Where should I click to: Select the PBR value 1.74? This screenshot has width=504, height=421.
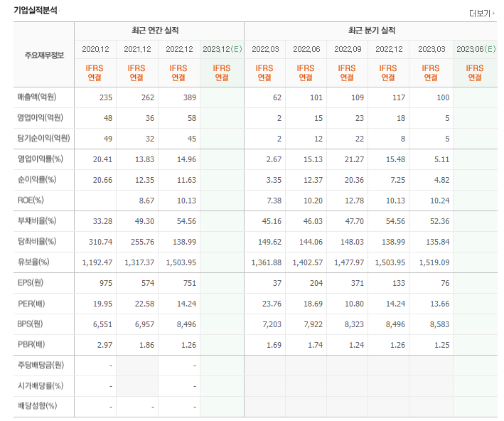tap(315, 345)
